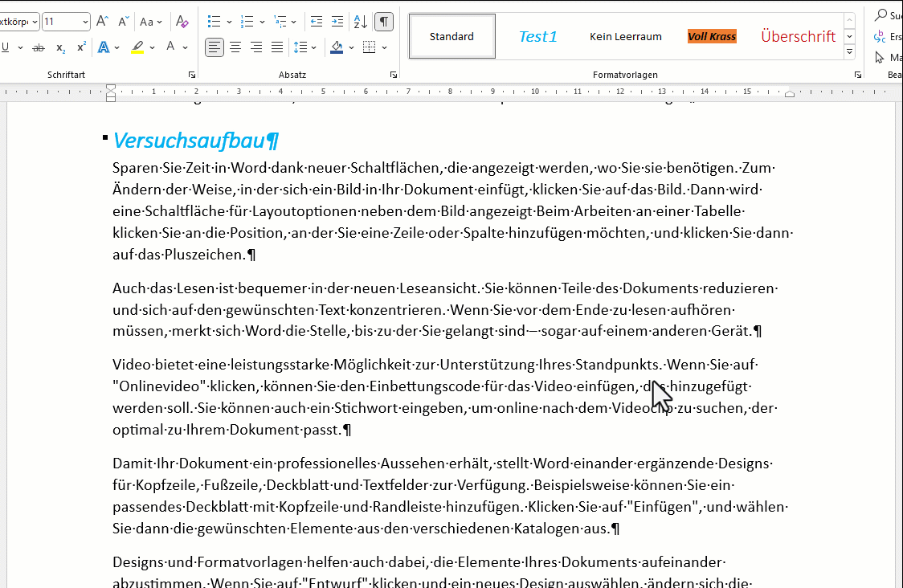Toggle strikethrough formatting

click(x=38, y=48)
